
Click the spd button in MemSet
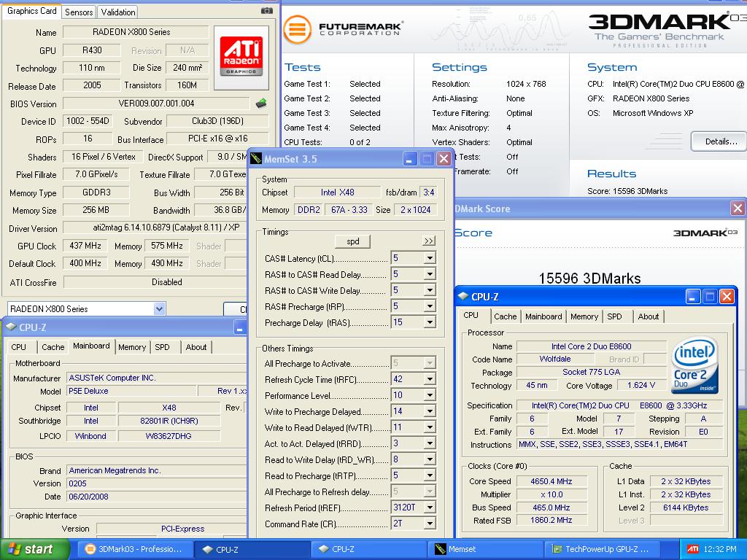[x=352, y=241]
